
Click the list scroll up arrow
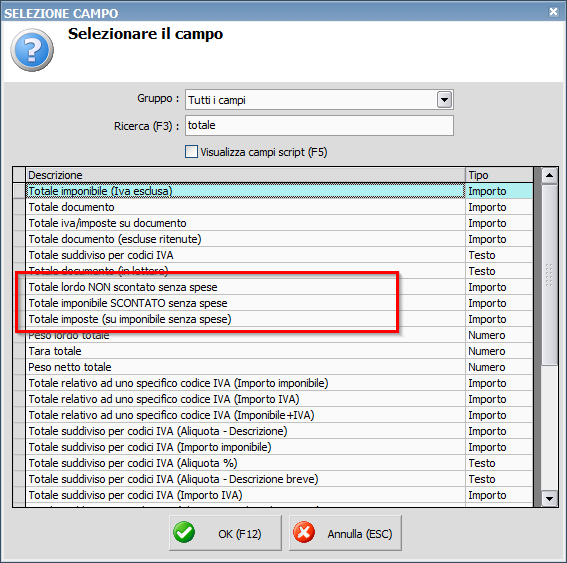(x=549, y=176)
